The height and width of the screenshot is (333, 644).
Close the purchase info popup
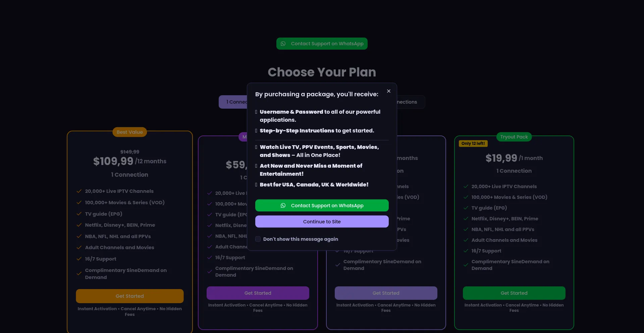pyautogui.click(x=388, y=91)
